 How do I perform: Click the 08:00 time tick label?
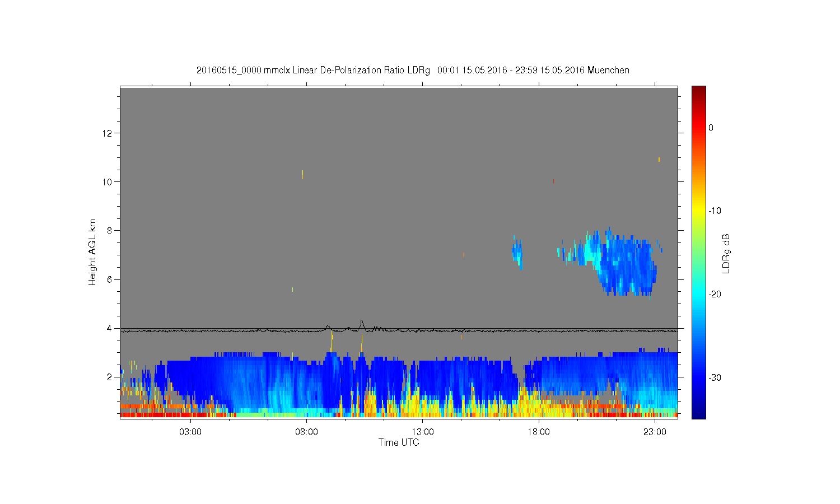tap(307, 432)
